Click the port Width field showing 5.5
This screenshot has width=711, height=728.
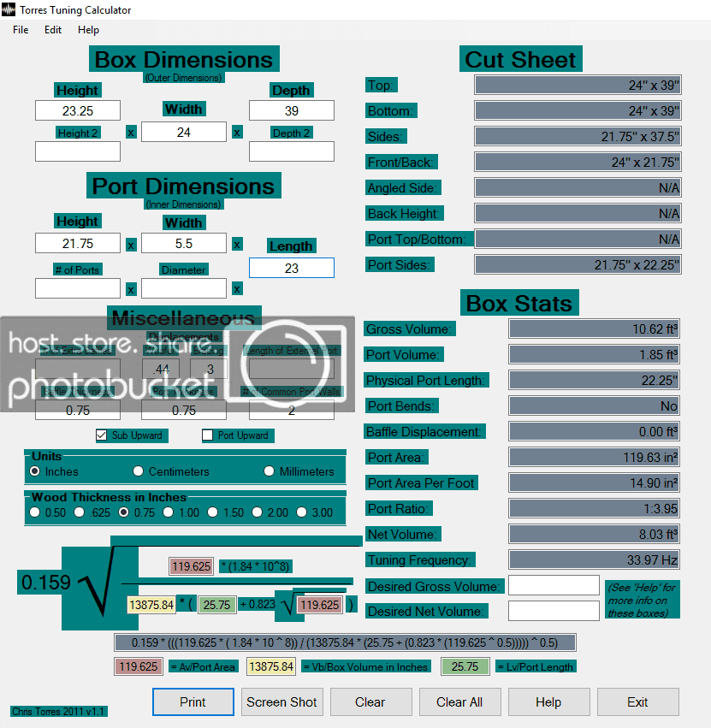coord(184,243)
